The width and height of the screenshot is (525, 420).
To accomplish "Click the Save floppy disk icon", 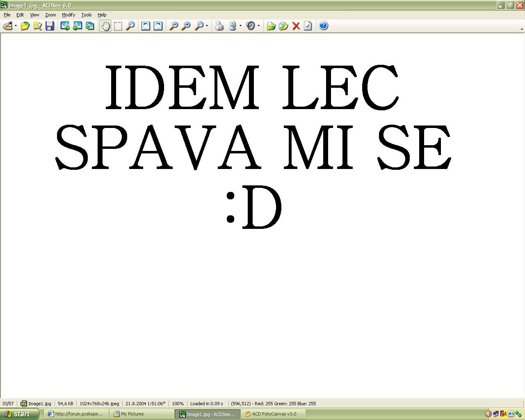I will pyautogui.click(x=50, y=26).
